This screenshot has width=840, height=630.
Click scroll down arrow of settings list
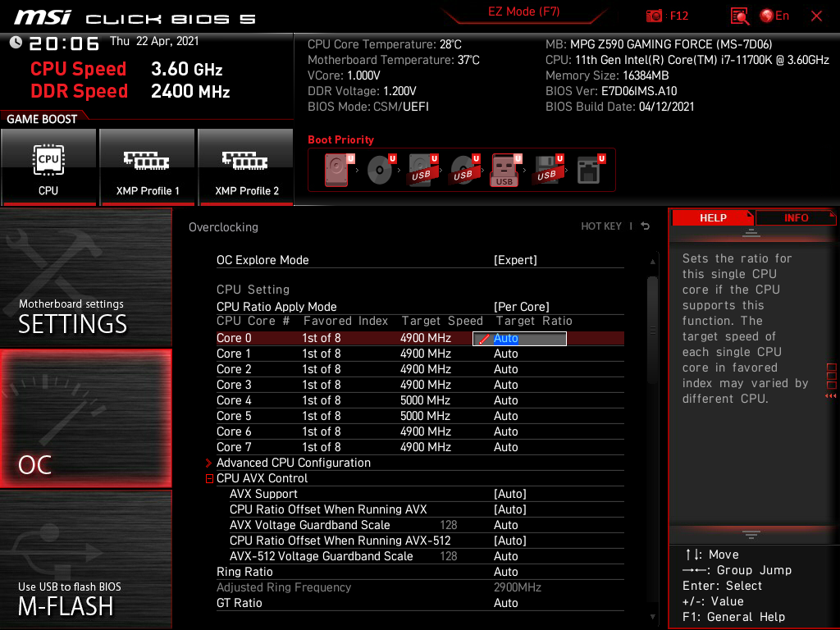[652, 617]
